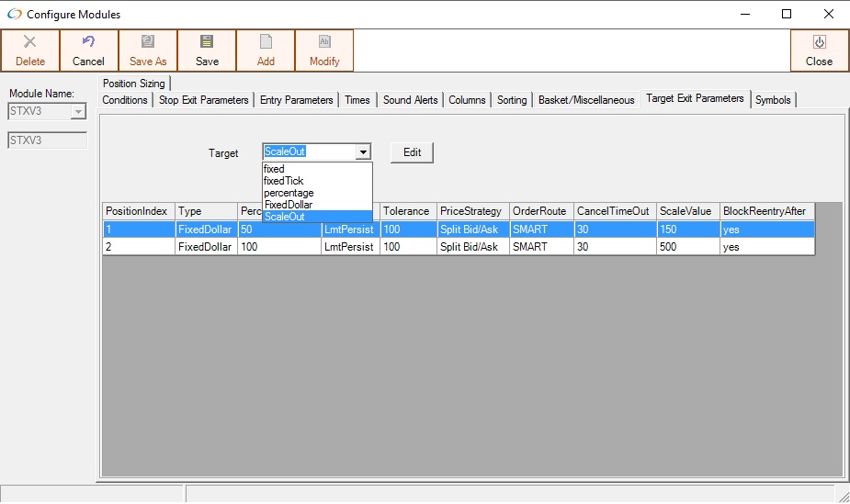Switch to the Stop Exit Parameters tab
The width and height of the screenshot is (850, 504).
tap(203, 100)
